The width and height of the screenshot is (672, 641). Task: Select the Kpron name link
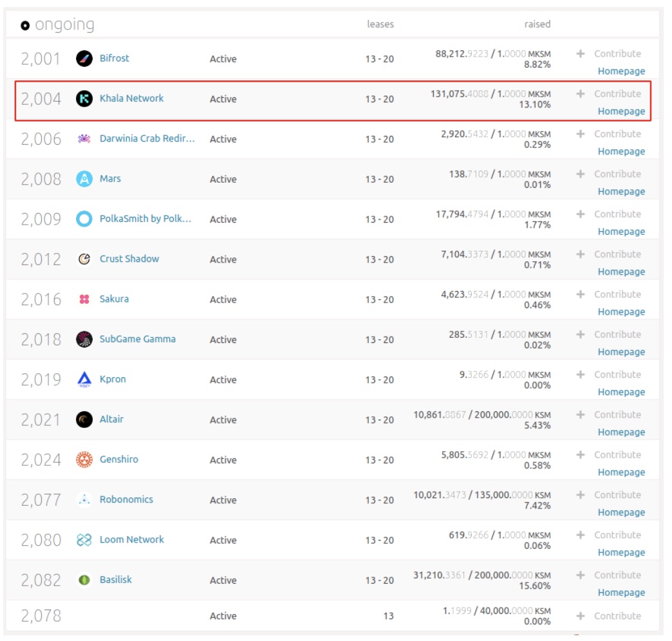pyautogui.click(x=113, y=379)
